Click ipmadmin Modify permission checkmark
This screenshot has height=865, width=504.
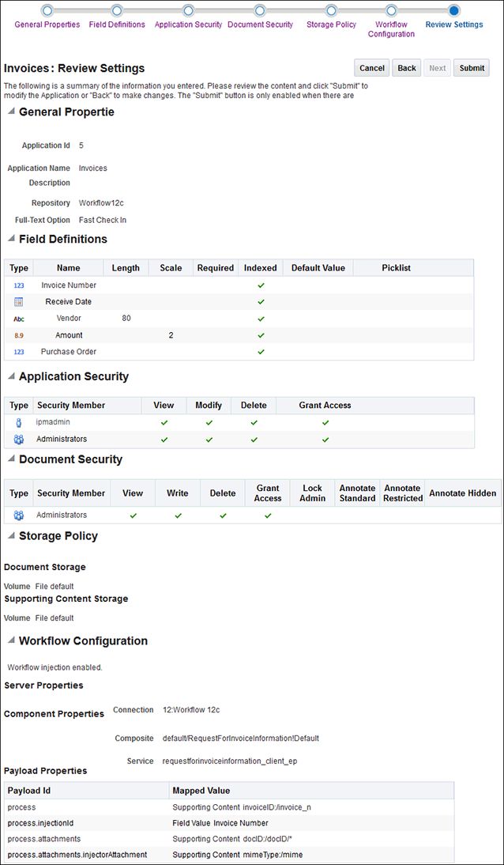tap(209, 423)
